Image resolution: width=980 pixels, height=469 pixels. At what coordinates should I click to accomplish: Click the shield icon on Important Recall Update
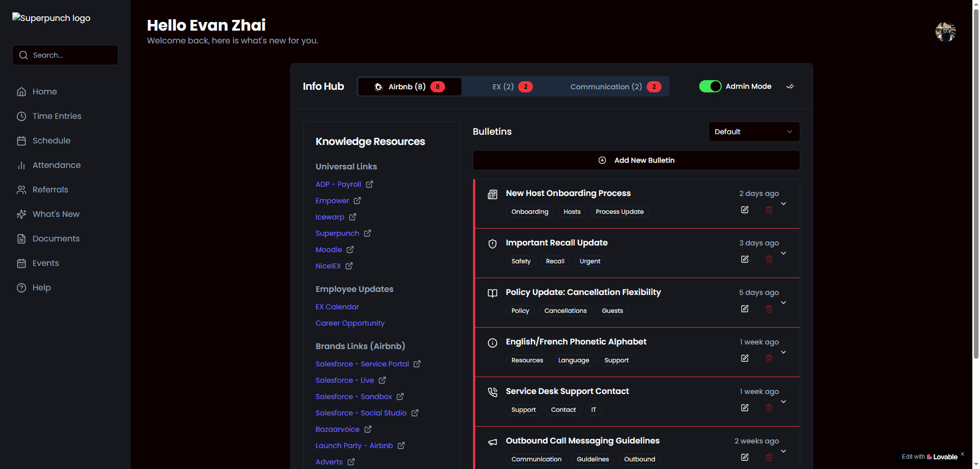coord(493,244)
